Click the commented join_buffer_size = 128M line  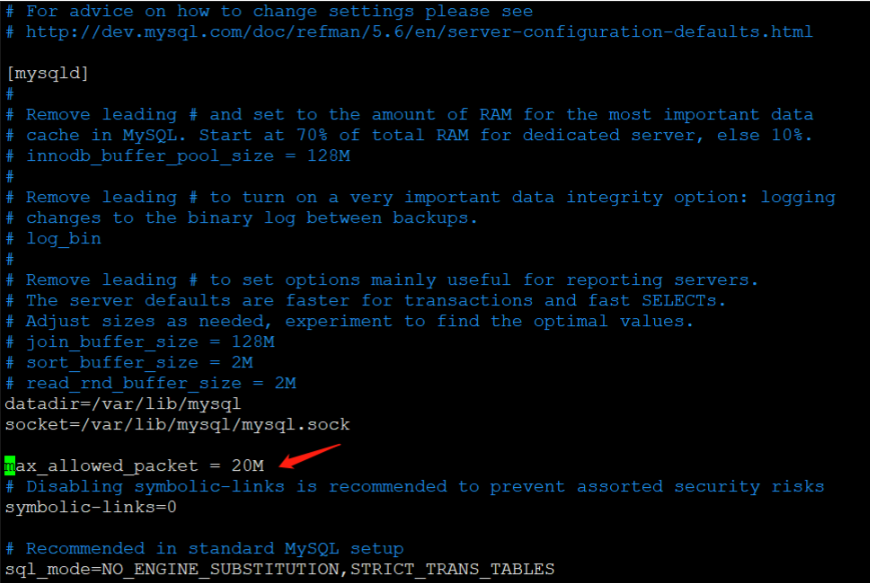pos(140,342)
